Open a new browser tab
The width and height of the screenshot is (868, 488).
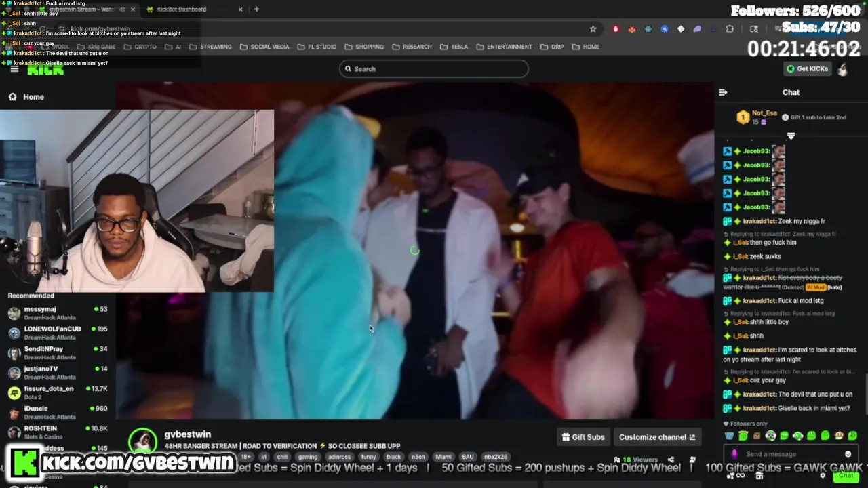pyautogui.click(x=256, y=9)
